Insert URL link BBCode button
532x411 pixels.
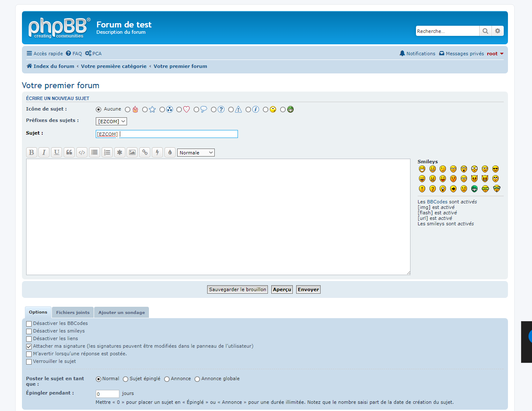pos(145,152)
